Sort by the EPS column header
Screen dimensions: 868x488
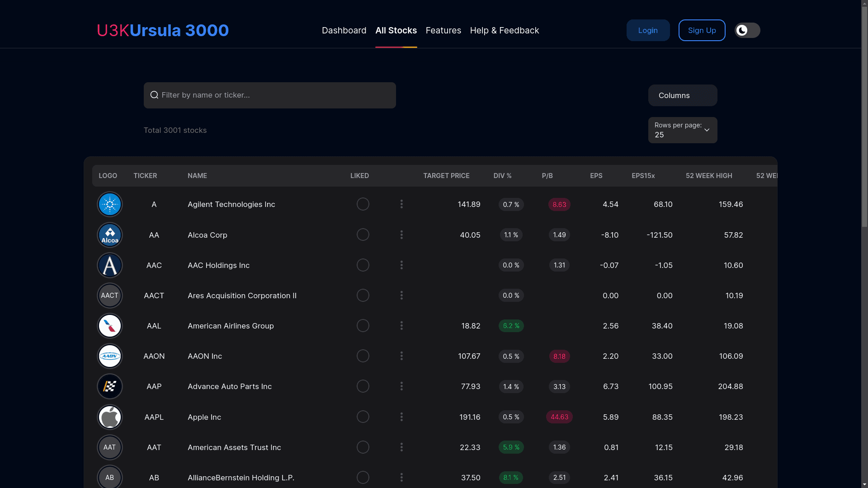click(596, 176)
